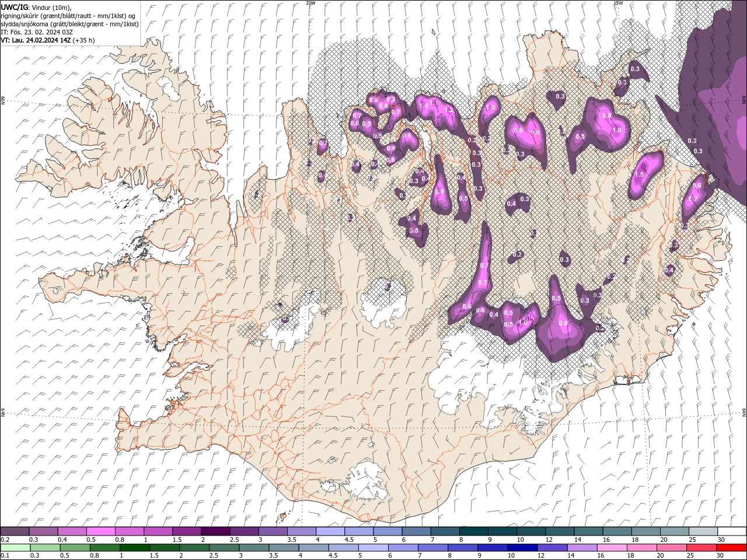Click the "5.5" snowfall value on the map
Viewport: 747px width, 560px height.
coord(414,231)
